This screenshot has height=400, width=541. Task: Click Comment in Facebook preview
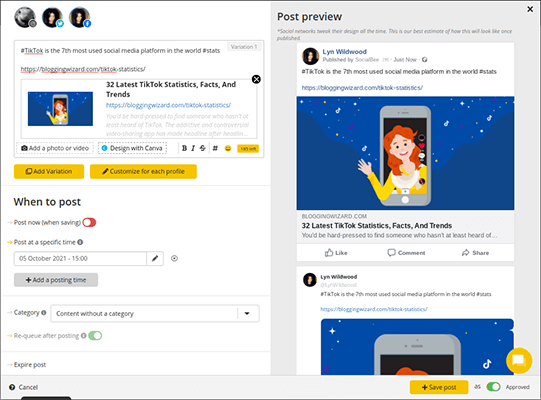coord(406,253)
